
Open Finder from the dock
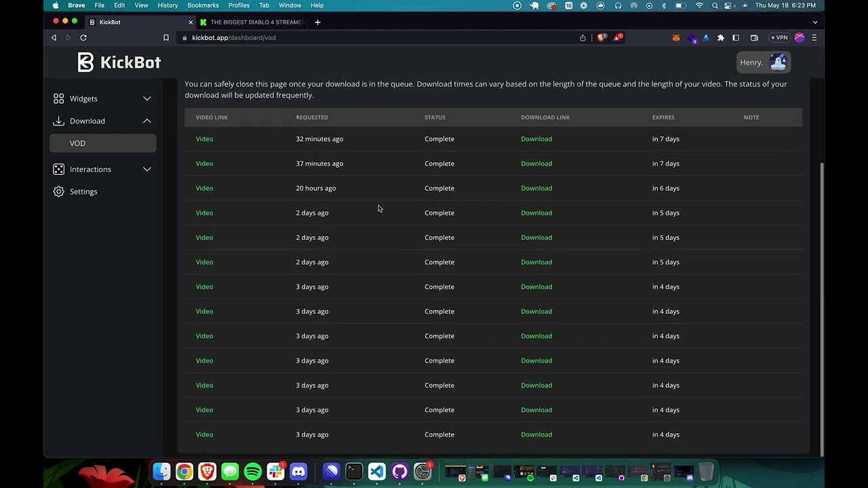[161, 472]
